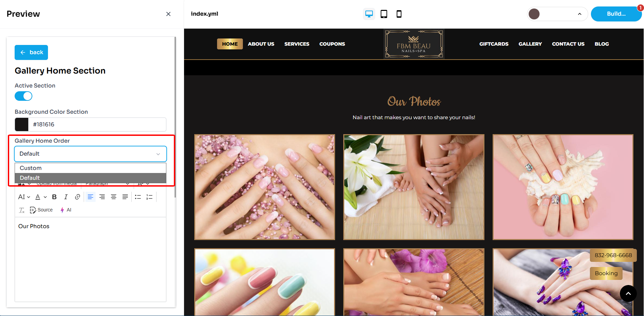Click the back button
The height and width of the screenshot is (316, 644).
(31, 52)
